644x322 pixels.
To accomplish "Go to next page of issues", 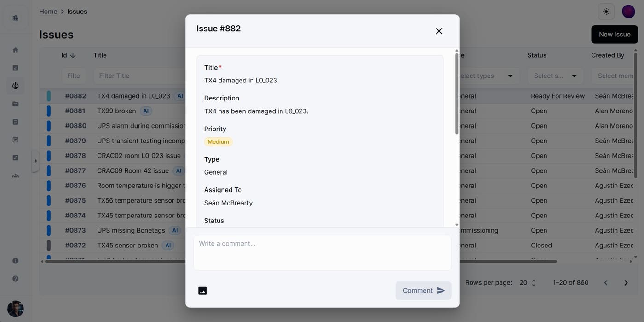I will 626,283.
